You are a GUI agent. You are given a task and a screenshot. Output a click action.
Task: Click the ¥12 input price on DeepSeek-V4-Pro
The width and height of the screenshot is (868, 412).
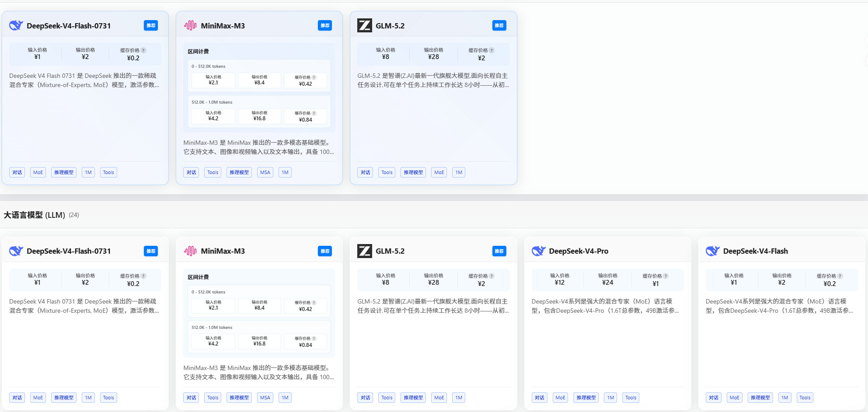coord(559,283)
